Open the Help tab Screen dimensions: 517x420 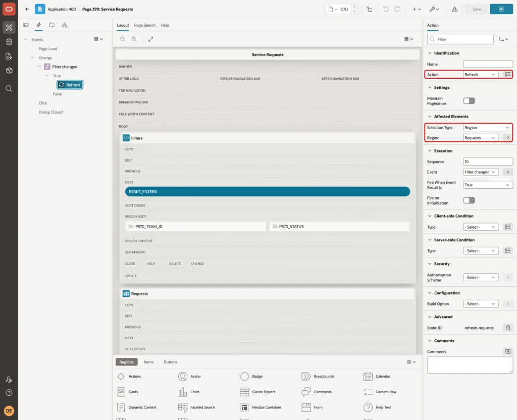pos(165,25)
